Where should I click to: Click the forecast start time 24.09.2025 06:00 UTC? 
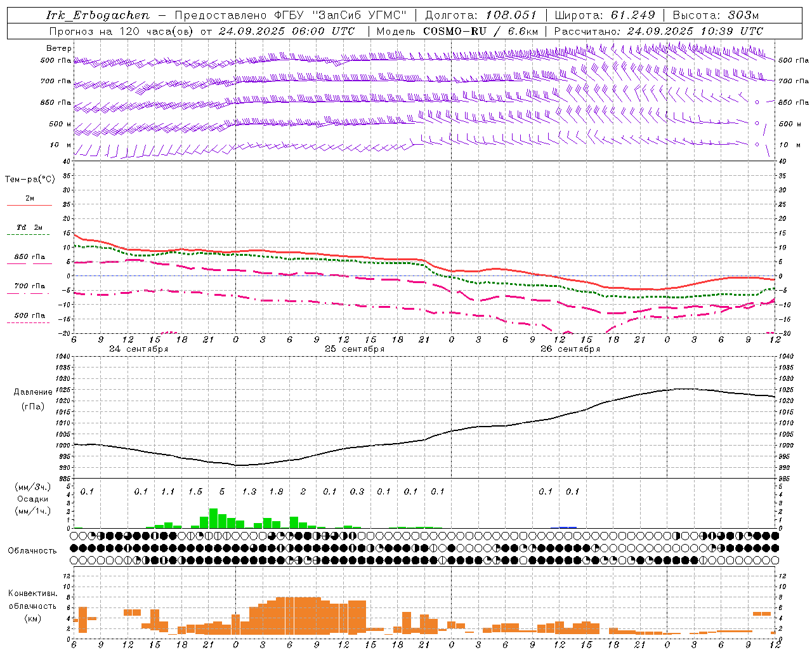(286, 31)
